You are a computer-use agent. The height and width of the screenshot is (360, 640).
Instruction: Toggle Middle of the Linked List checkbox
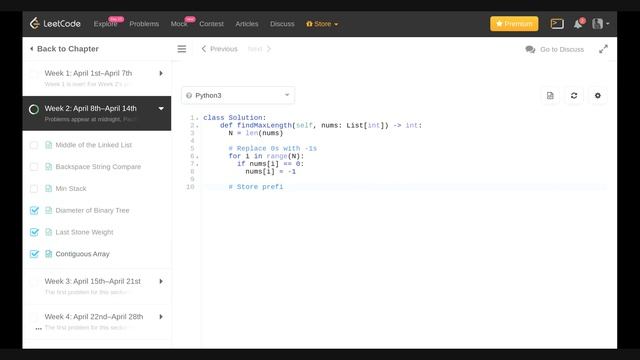pyautogui.click(x=34, y=145)
